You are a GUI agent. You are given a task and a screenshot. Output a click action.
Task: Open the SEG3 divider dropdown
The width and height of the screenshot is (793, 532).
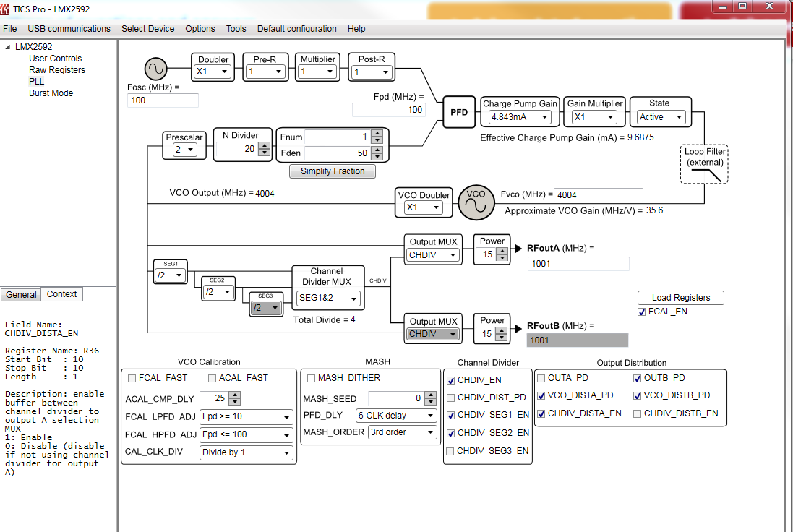[x=266, y=307]
